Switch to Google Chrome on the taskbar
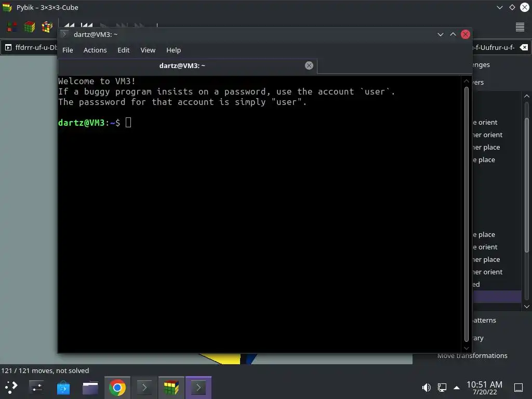532x399 pixels. [x=117, y=388]
